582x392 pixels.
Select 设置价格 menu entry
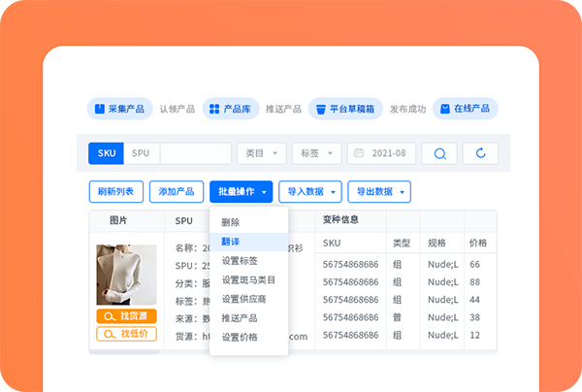240,337
